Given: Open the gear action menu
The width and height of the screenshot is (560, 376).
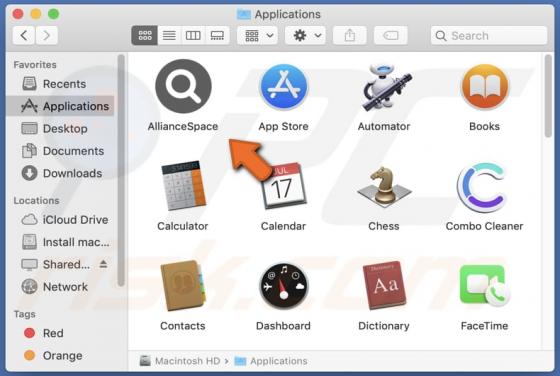Looking at the screenshot, I should click(305, 35).
